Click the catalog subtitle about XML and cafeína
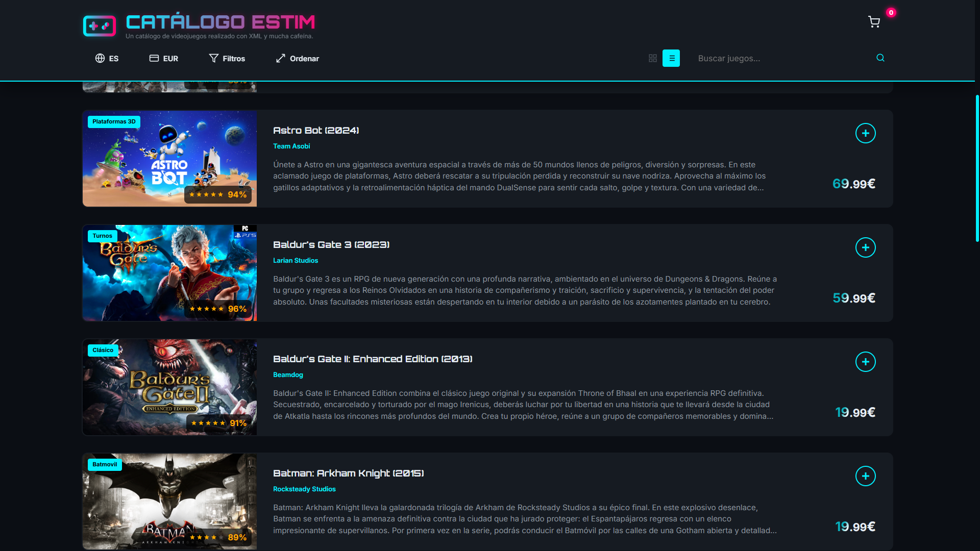Viewport: 980px width, 551px height. (219, 36)
